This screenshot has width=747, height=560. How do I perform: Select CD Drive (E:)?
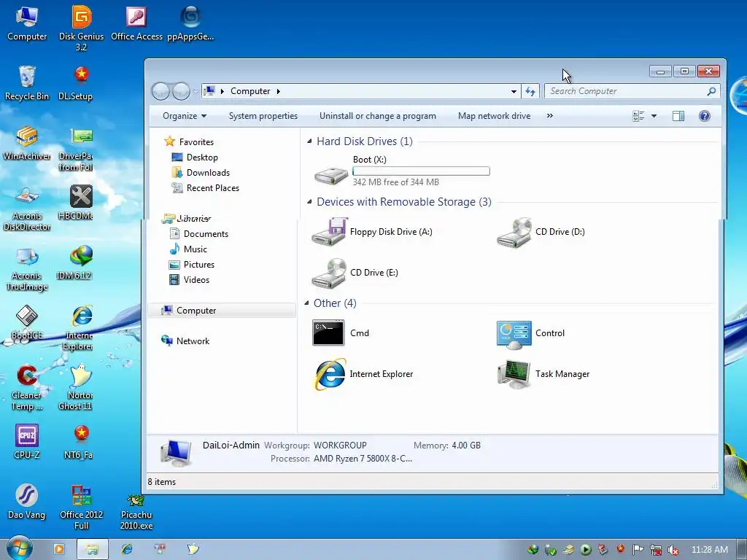(355, 273)
